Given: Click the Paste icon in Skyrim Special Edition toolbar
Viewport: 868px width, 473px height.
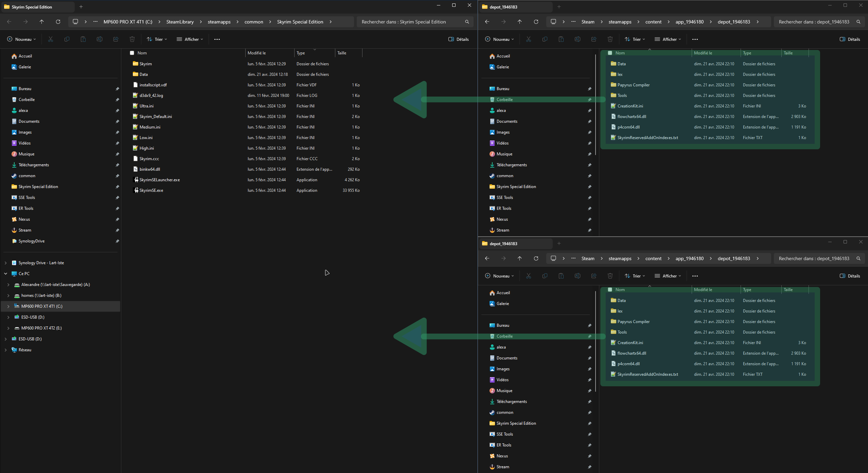Looking at the screenshot, I should (x=83, y=39).
